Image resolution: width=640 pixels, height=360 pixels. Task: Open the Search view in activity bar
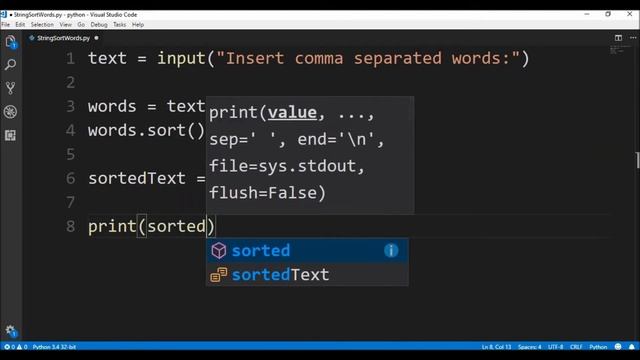(11, 64)
